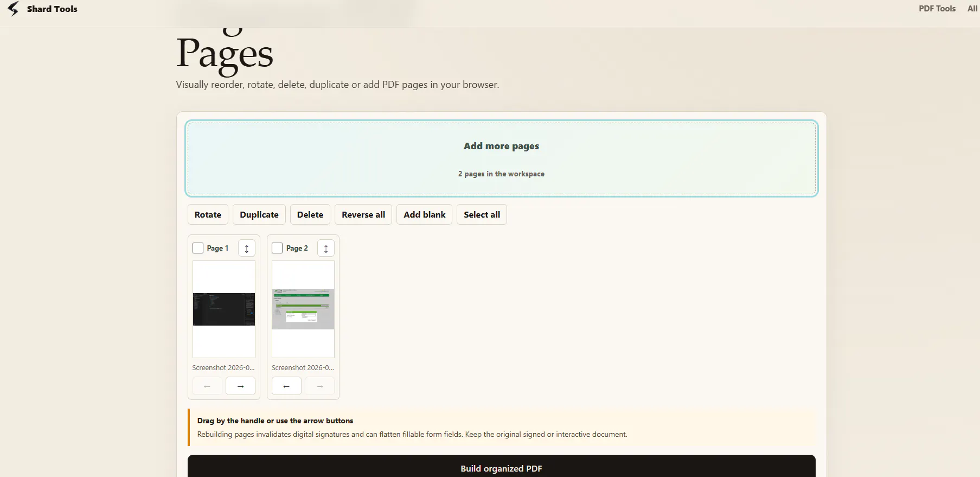
Task: Click the Page 2 label text
Action: (297, 248)
